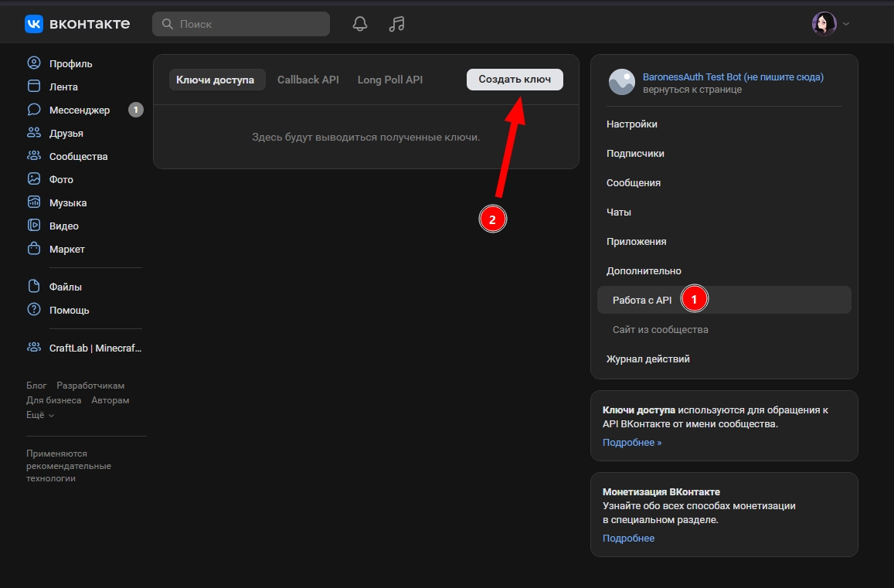Screen dimensions: 894x588
Task: Open the BaronessAuth Test Bot page link
Action: pyautogui.click(x=733, y=77)
